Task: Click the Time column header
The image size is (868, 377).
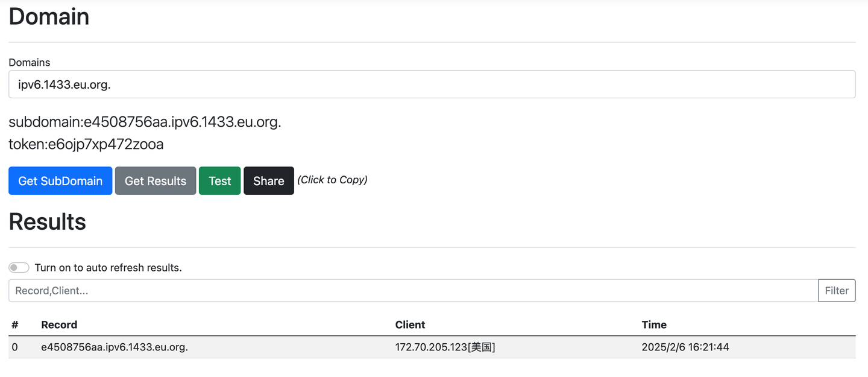Action: point(654,325)
